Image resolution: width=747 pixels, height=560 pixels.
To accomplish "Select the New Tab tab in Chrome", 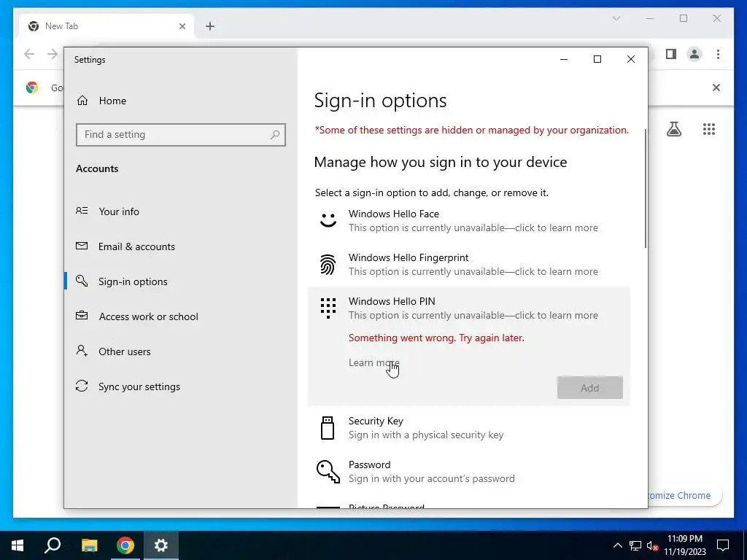I will 107,26.
